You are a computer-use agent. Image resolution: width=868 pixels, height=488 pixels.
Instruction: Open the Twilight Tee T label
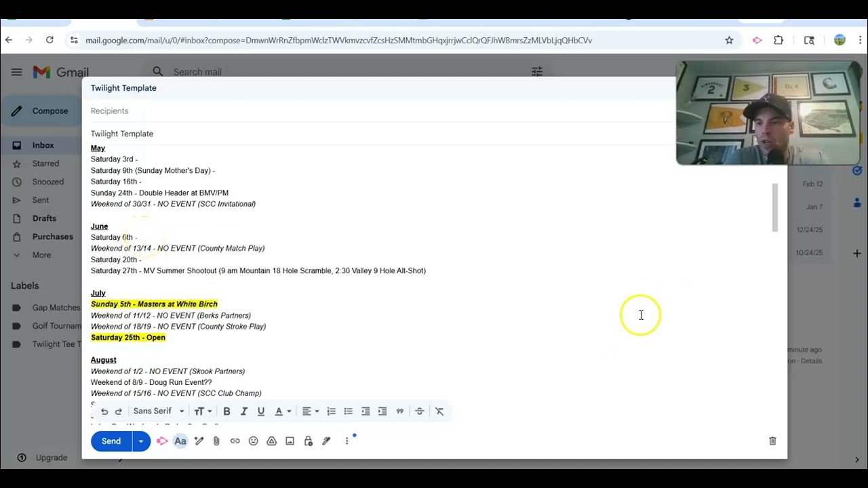coord(56,344)
